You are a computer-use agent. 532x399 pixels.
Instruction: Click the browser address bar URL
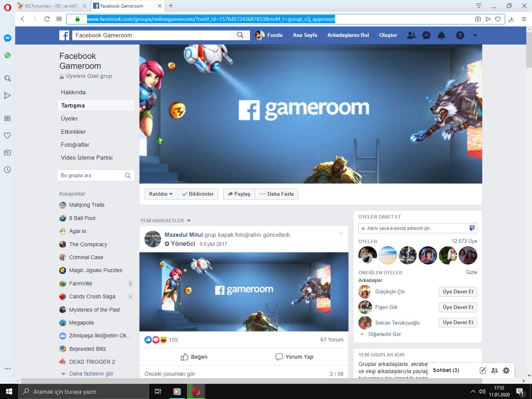(x=211, y=19)
